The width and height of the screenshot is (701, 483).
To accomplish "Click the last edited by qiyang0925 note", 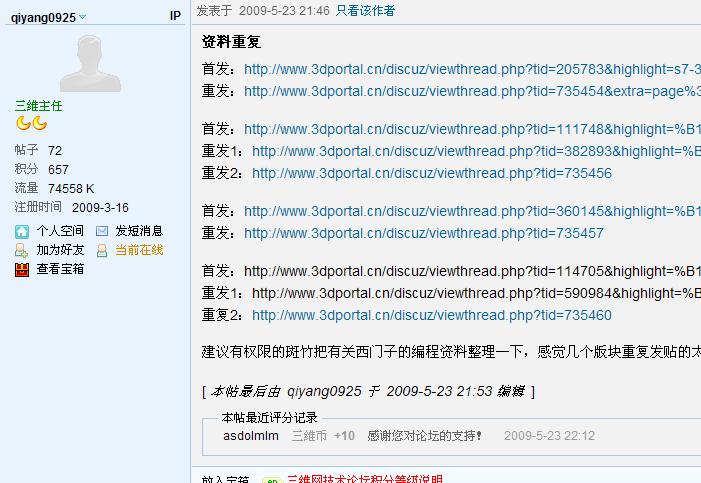I will pos(368,391).
